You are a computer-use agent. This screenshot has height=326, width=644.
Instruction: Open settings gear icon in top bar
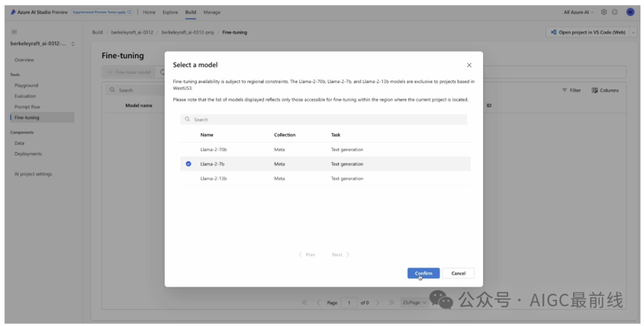[604, 12]
